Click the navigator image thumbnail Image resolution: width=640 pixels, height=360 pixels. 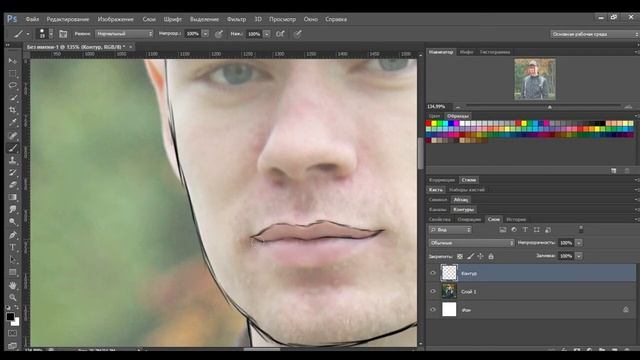click(x=535, y=79)
